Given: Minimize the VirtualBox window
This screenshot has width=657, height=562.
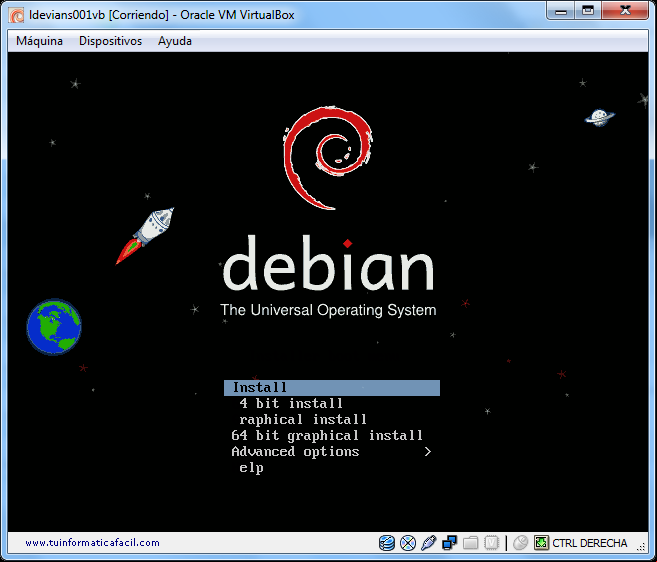Looking at the screenshot, I should point(561,11).
